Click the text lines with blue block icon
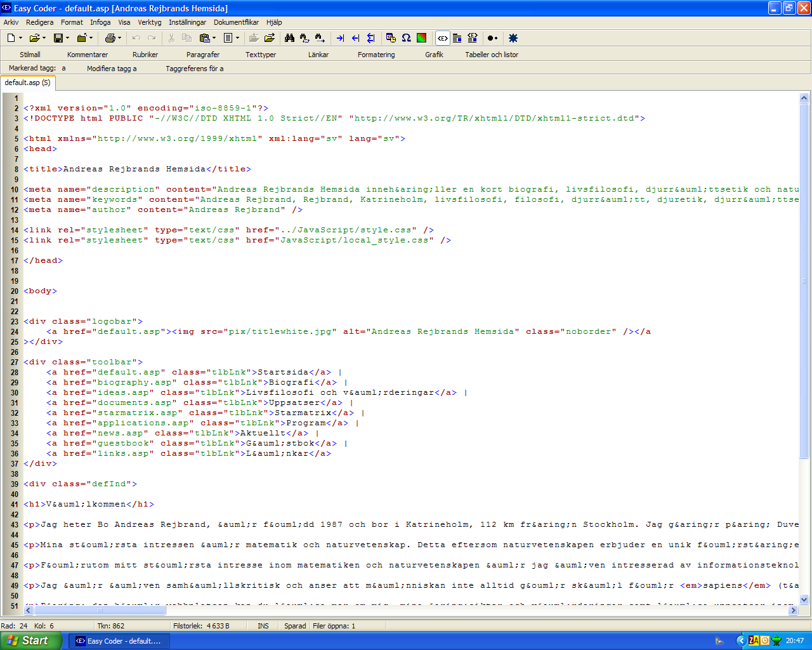Screen dimensions: 812x650 457,38
